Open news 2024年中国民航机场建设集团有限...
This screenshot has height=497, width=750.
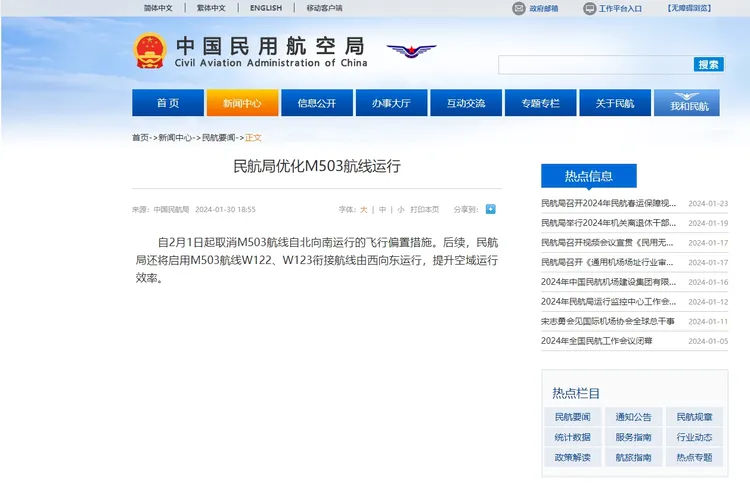[608, 282]
